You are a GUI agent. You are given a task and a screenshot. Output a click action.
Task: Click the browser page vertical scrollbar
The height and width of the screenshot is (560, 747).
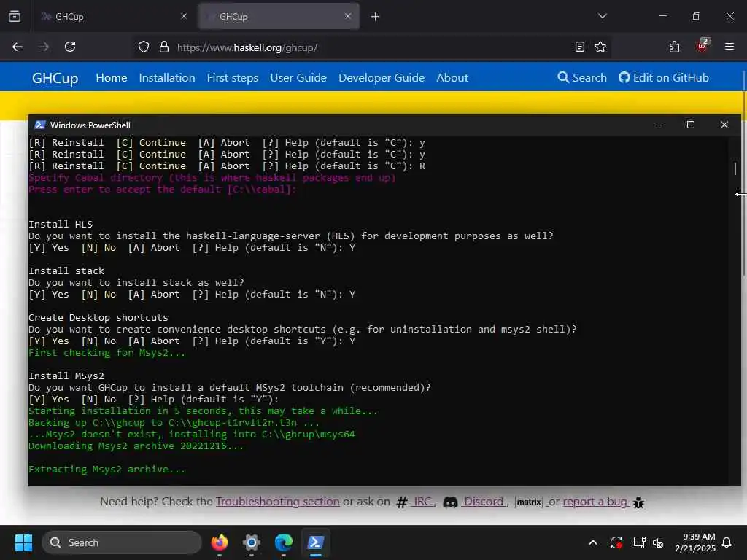(x=743, y=173)
